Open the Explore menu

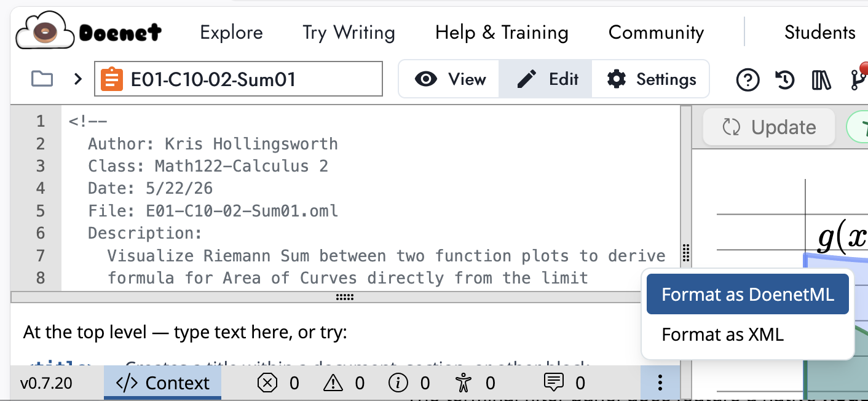point(231,32)
